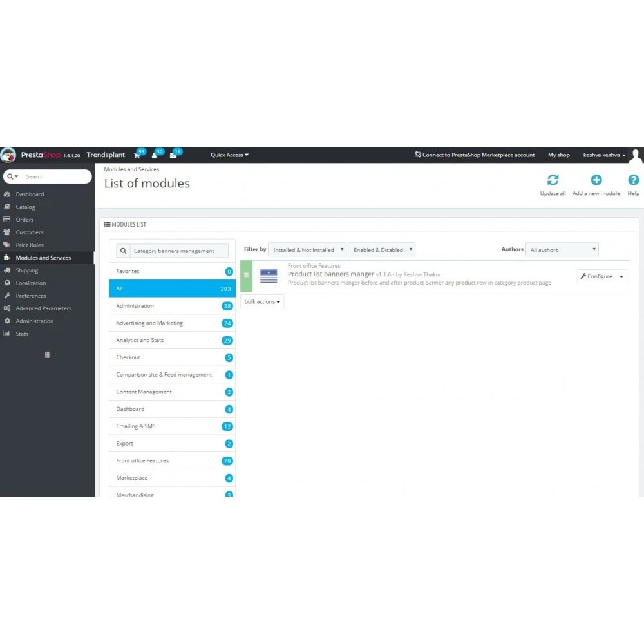The image size is (644, 644).
Task: Click the user avatar icon
Action: click(x=636, y=155)
